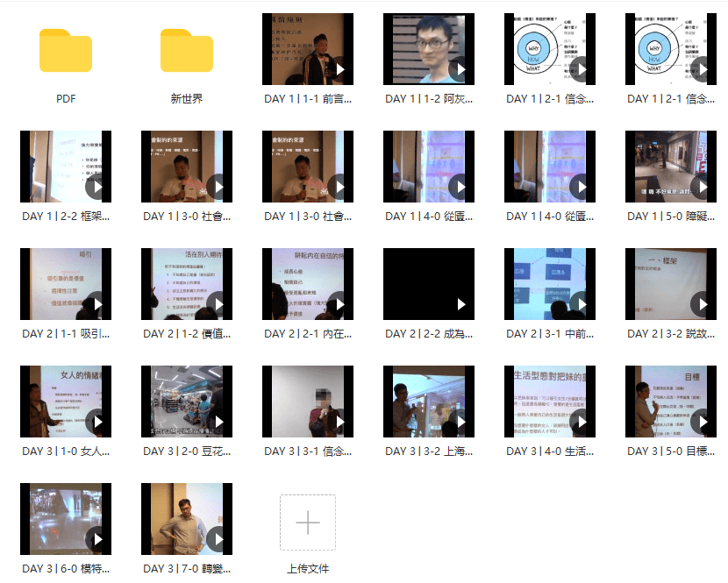This screenshot has height=583, width=728.
Task: Open the 新世界 folder
Action: click(x=187, y=51)
